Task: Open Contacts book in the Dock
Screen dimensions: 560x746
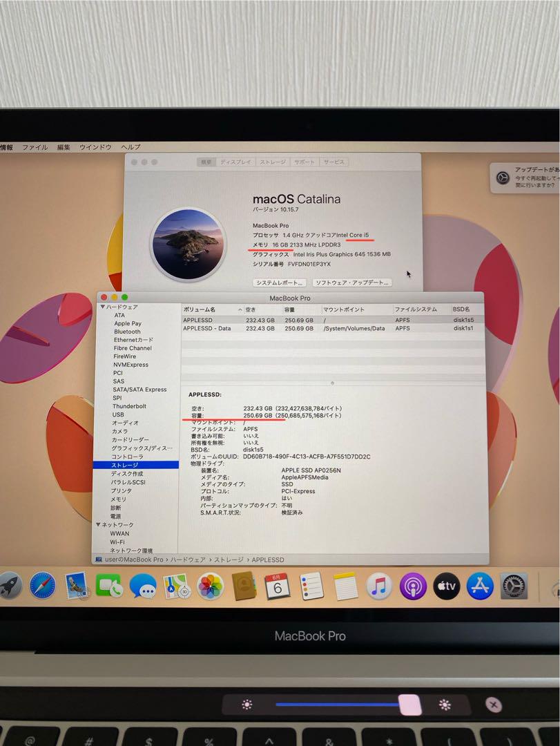Action: (x=244, y=586)
